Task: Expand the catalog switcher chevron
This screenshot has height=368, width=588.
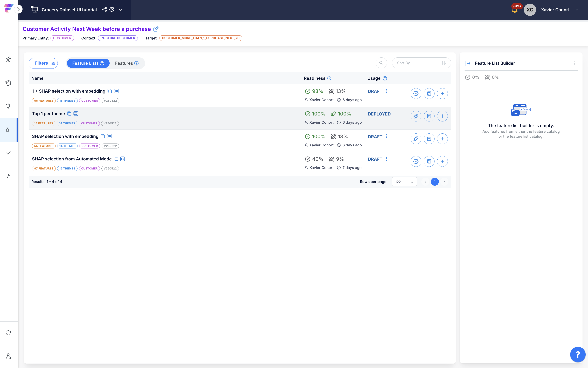Action: (x=120, y=10)
